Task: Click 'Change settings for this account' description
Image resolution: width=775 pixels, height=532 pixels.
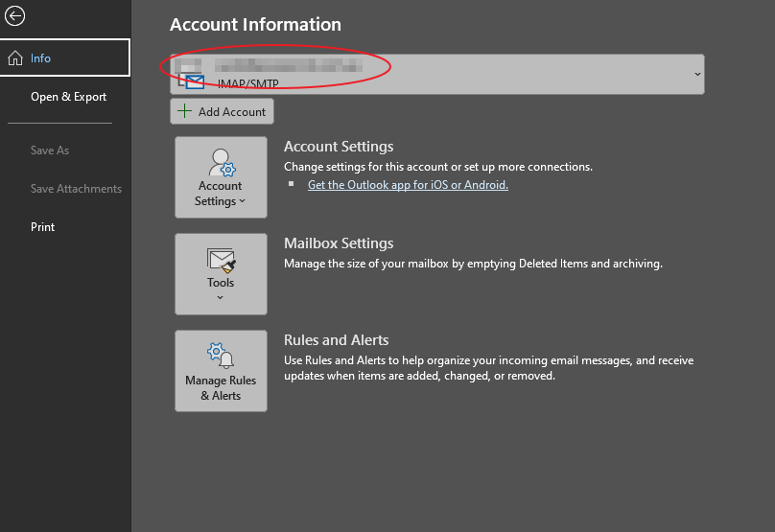Action: pos(438,167)
